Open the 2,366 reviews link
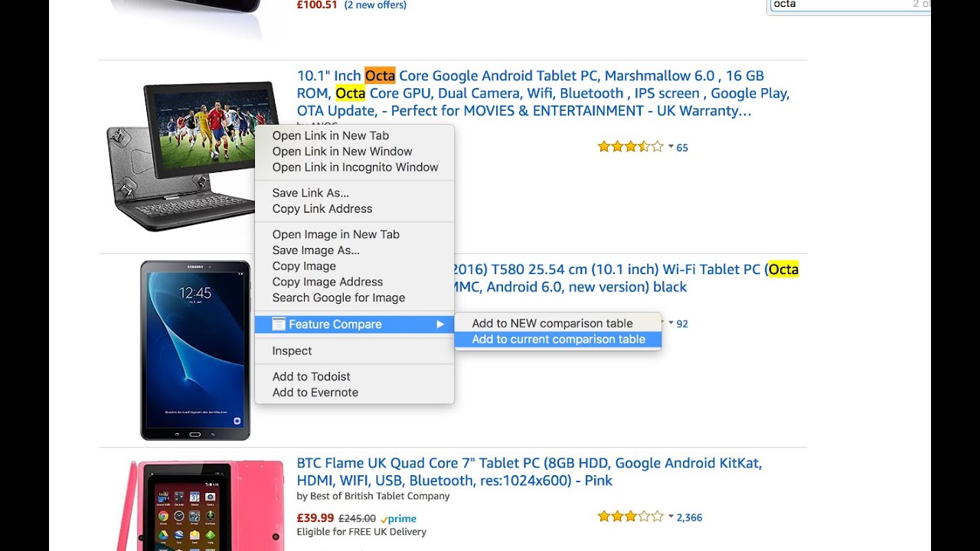This screenshot has height=551, width=980. [x=689, y=517]
